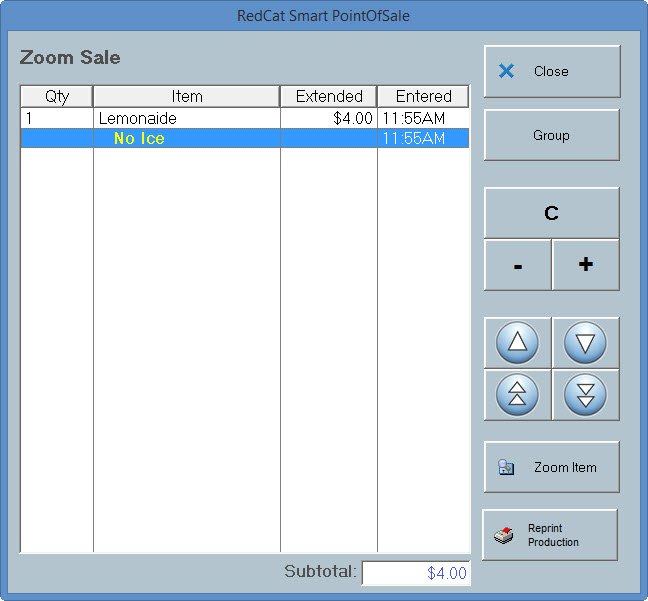
Task: Select the Lemonaide item row
Action: tap(186, 118)
